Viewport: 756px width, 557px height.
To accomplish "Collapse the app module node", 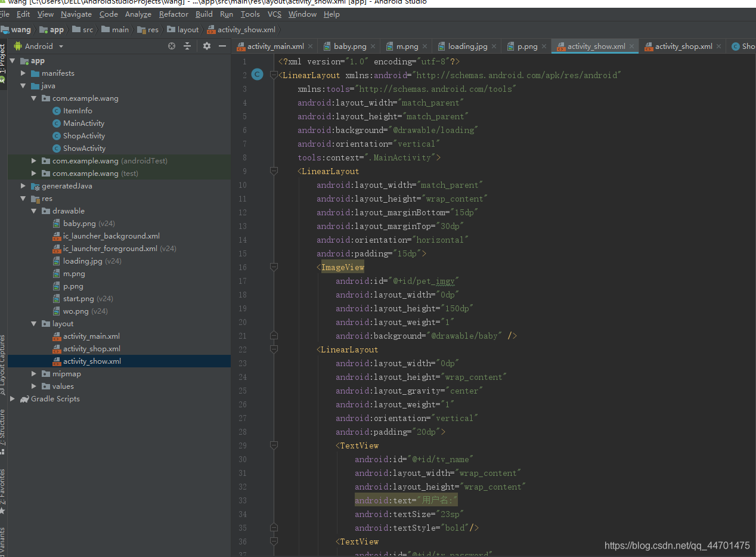I will [13, 61].
